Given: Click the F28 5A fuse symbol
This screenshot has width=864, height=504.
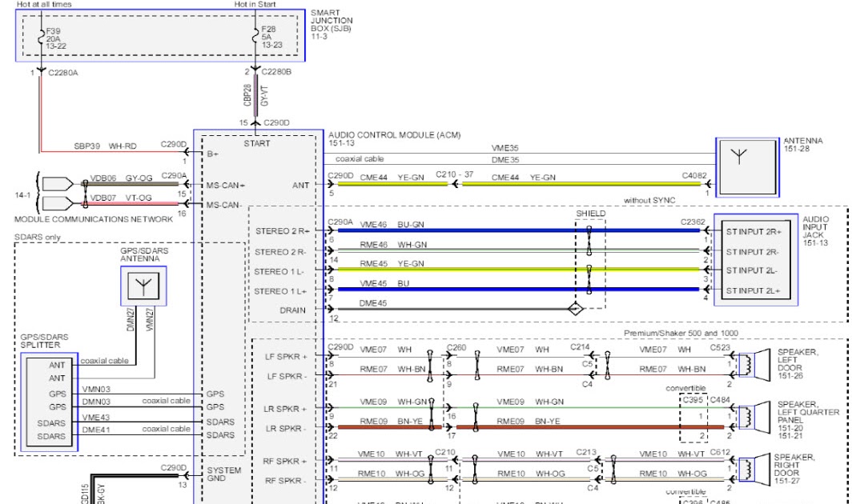Looking at the screenshot, I should pyautogui.click(x=255, y=37).
